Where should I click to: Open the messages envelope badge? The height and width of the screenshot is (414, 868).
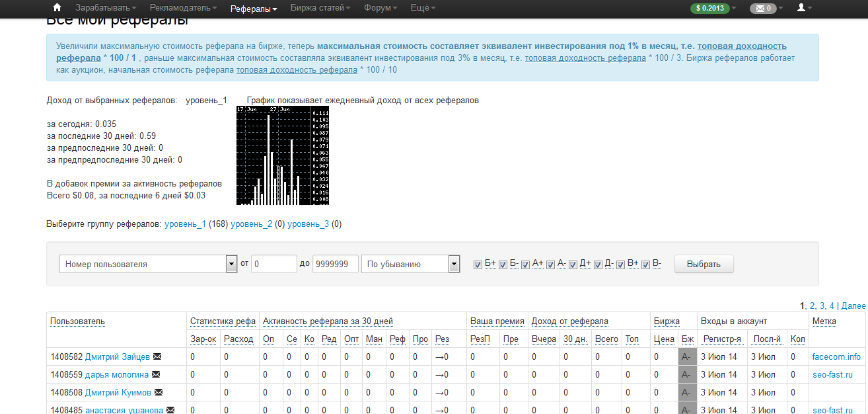coord(763,9)
